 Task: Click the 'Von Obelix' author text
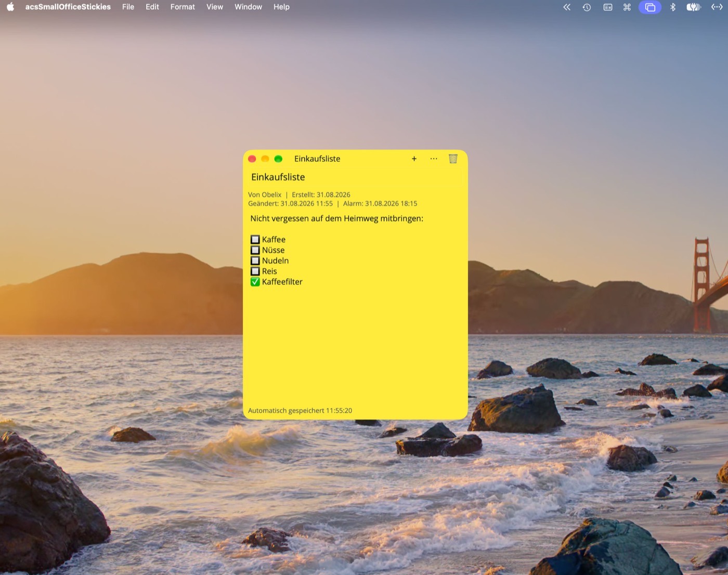click(x=265, y=195)
